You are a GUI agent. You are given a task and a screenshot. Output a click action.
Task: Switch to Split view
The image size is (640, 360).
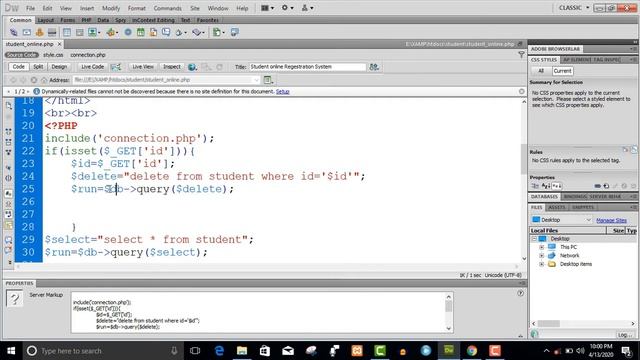[38, 67]
